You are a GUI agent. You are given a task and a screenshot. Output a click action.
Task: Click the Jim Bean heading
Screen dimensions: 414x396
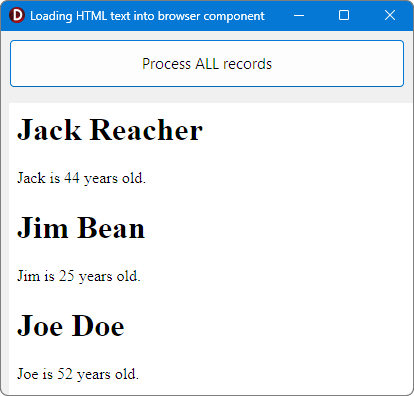81,228
